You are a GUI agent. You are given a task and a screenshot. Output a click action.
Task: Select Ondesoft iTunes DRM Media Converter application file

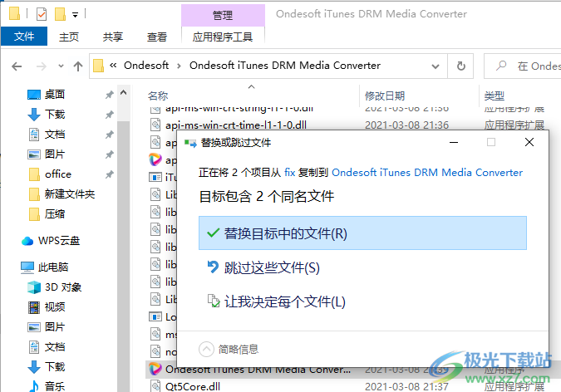258,369
